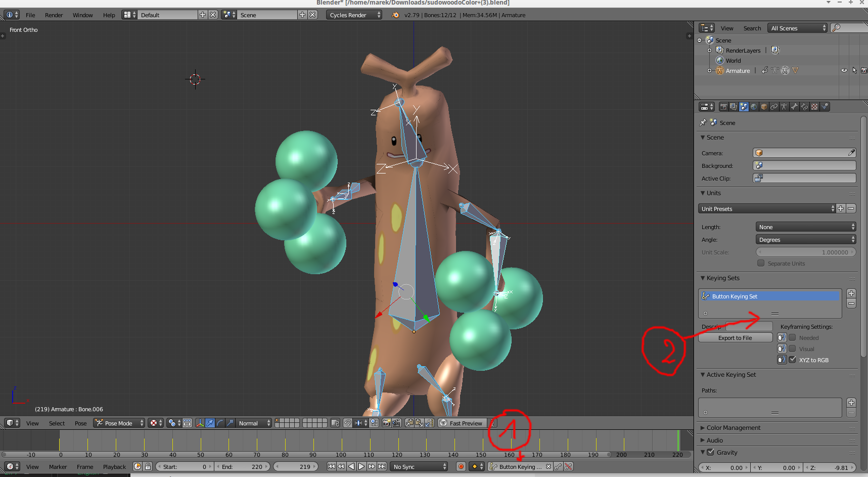Open the Pose menu in 3D view header
The image size is (868, 477).
[x=80, y=423]
